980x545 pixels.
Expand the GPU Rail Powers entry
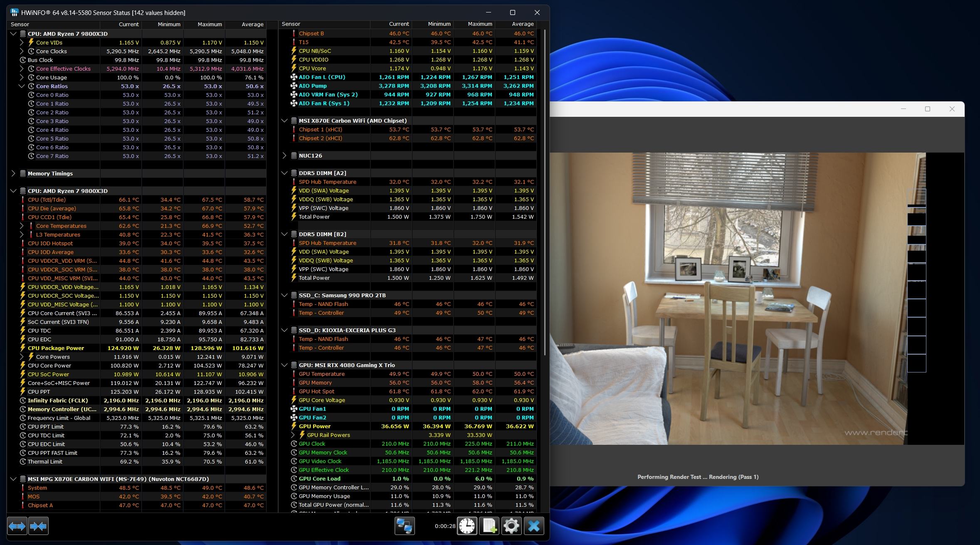pos(293,435)
